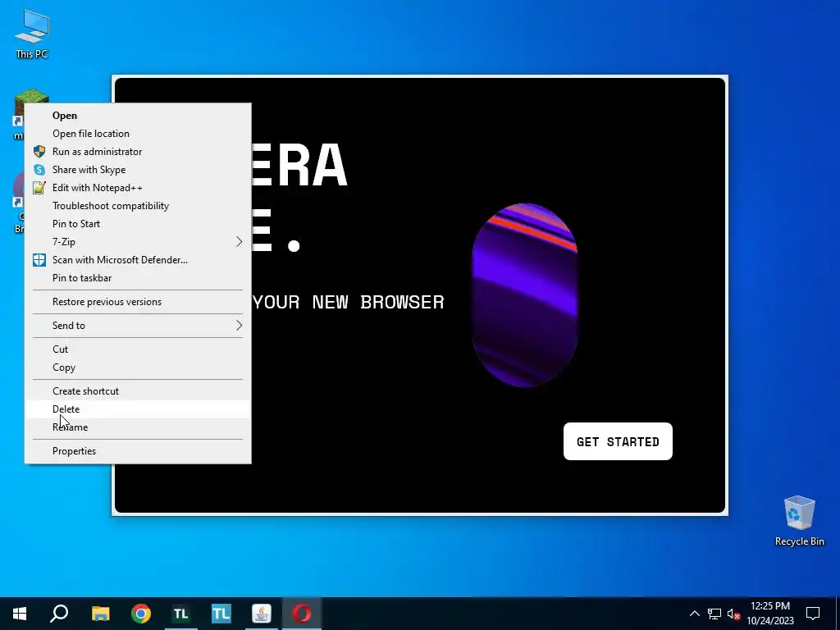840x630 pixels.
Task: Open taskbar Search magnifier
Action: [59, 614]
